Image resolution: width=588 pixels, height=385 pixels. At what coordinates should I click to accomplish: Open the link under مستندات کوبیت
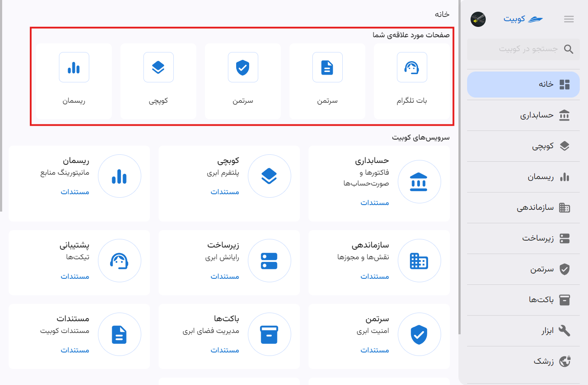pyautogui.click(x=75, y=350)
